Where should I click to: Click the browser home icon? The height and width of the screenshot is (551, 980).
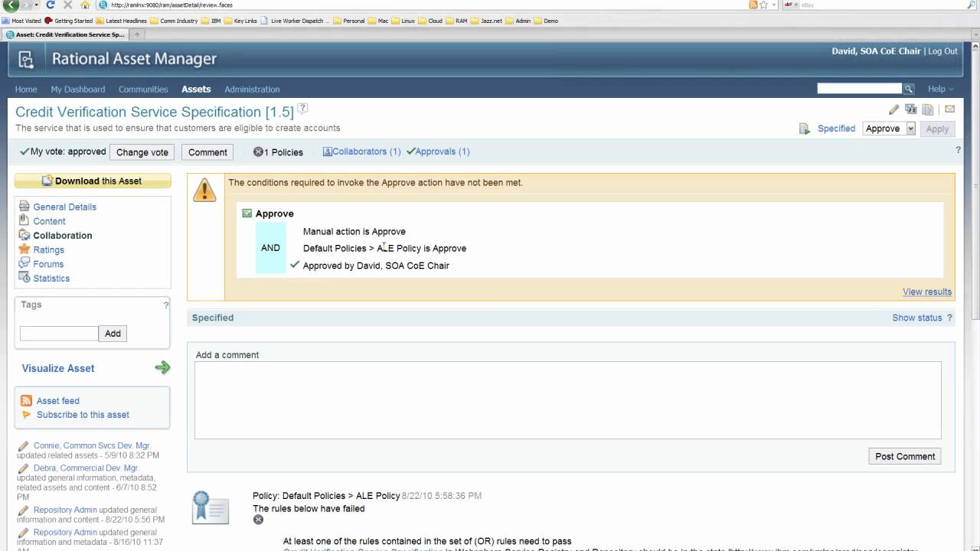[x=84, y=5]
